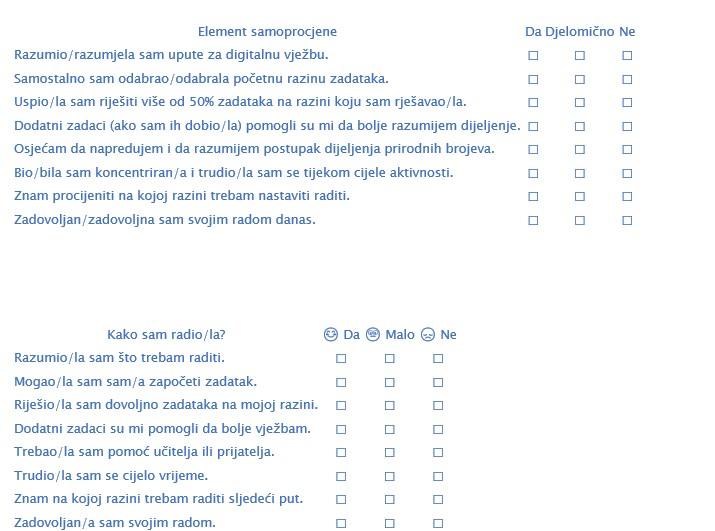Check Da for 'Razumio/razumjela sam upute za digitalnu vježbu'

pos(533,56)
